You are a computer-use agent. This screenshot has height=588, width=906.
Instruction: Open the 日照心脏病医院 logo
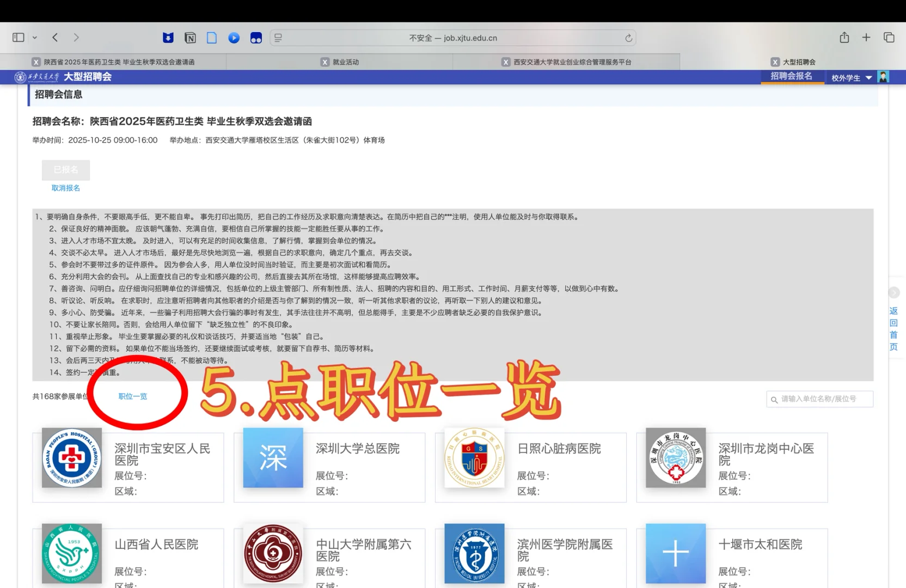[x=474, y=457]
